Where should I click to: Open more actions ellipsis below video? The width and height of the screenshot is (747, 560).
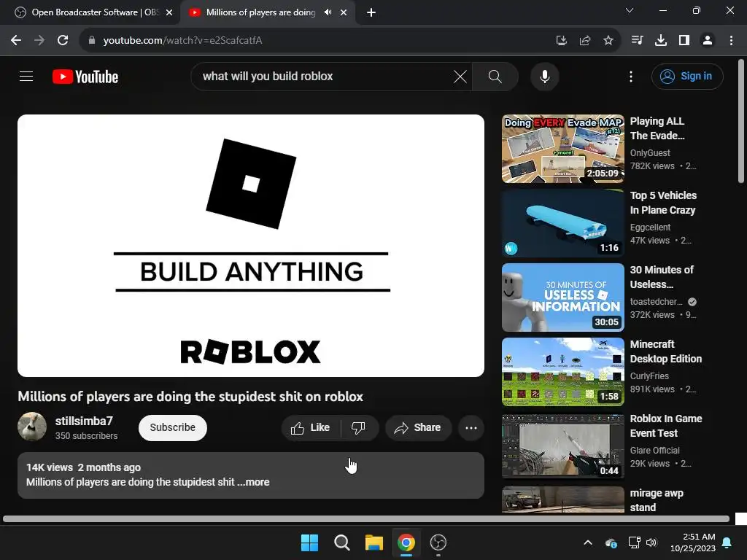tap(471, 427)
